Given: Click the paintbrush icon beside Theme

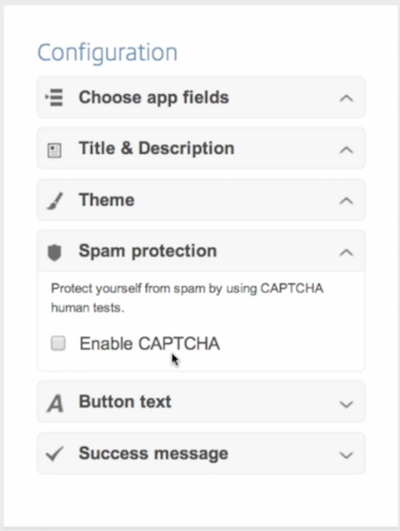Looking at the screenshot, I should point(55,201).
